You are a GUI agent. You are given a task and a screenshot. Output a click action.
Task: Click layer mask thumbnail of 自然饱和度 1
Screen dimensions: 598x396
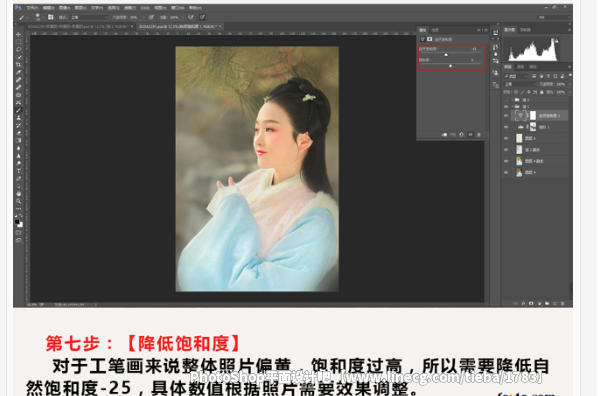(533, 116)
